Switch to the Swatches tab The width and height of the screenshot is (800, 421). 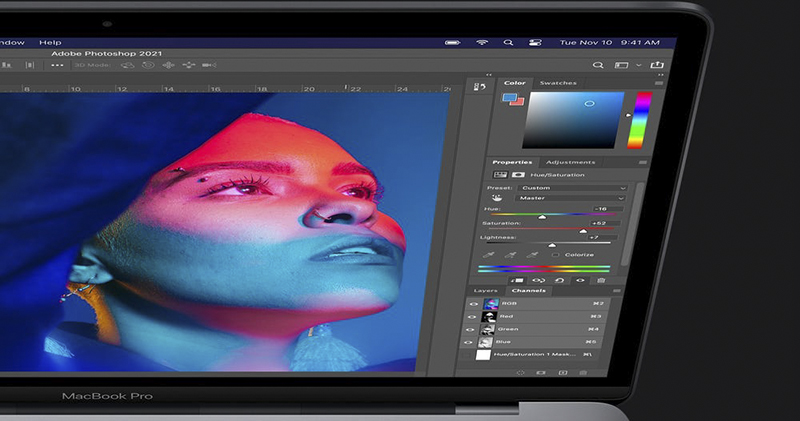click(x=558, y=83)
